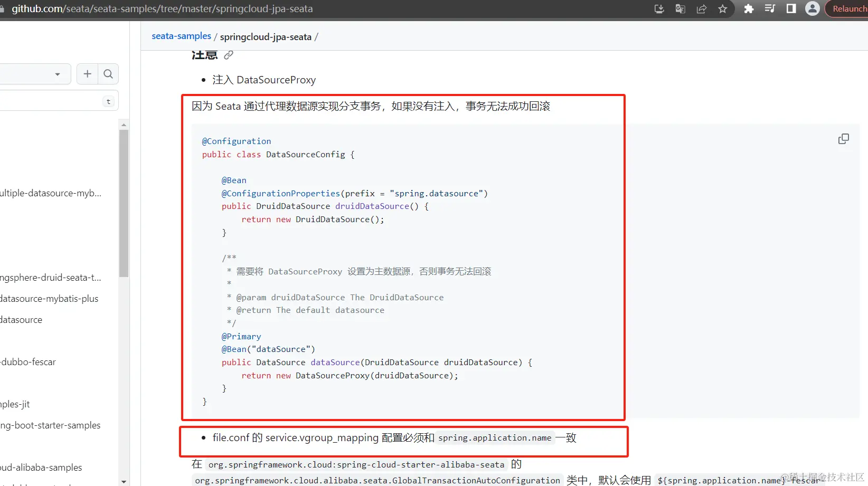The height and width of the screenshot is (486, 868).
Task: Click the @ConfigurationProperties code line
Action: pyautogui.click(x=355, y=194)
